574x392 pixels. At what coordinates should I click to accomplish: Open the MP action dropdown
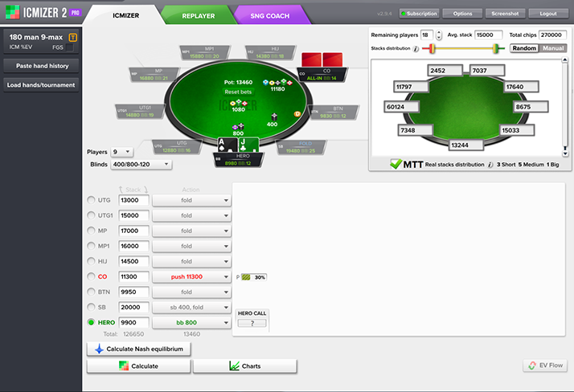tap(191, 231)
